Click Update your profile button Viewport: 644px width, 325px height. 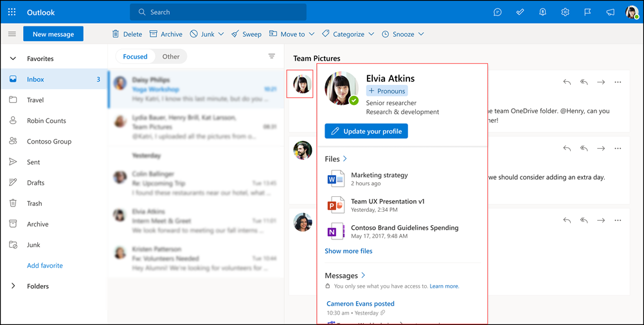[x=366, y=131]
